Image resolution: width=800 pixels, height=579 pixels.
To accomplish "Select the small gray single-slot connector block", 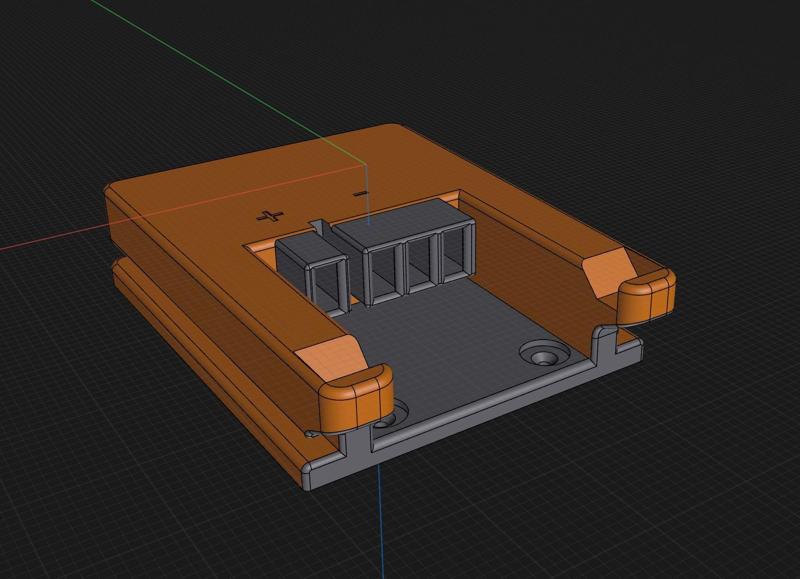I will (311, 267).
